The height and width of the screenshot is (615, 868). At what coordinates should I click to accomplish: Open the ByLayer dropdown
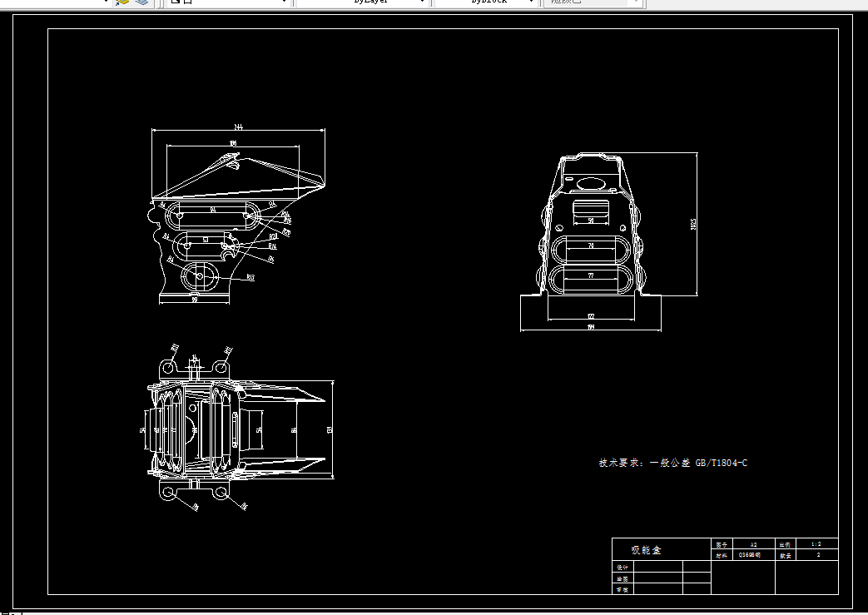point(423,2)
